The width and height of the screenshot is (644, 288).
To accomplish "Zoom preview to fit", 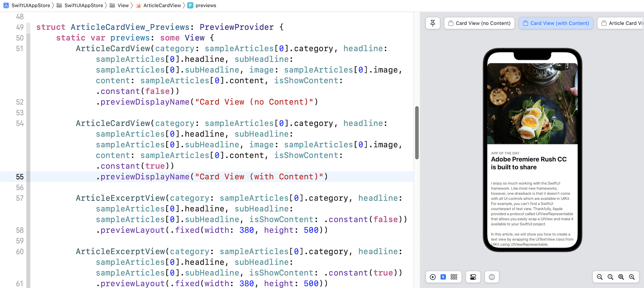I will pos(621,277).
